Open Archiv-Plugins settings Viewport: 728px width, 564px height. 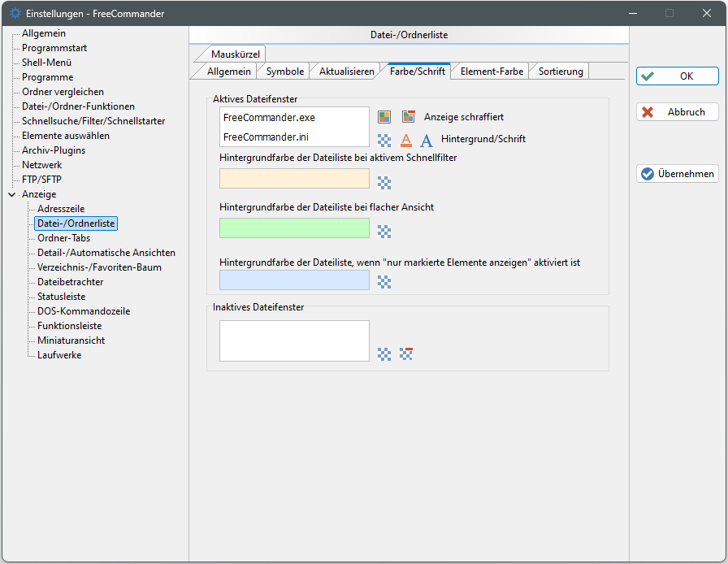click(54, 150)
